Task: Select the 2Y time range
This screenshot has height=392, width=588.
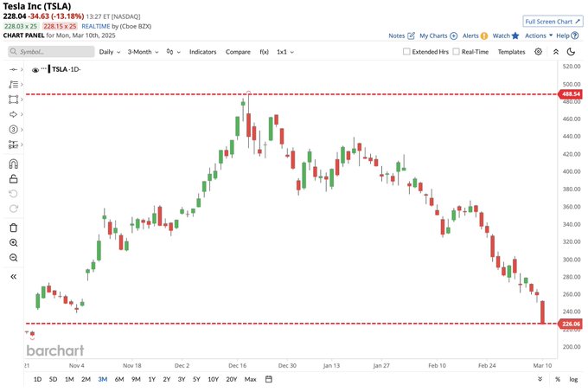Action: (167, 379)
